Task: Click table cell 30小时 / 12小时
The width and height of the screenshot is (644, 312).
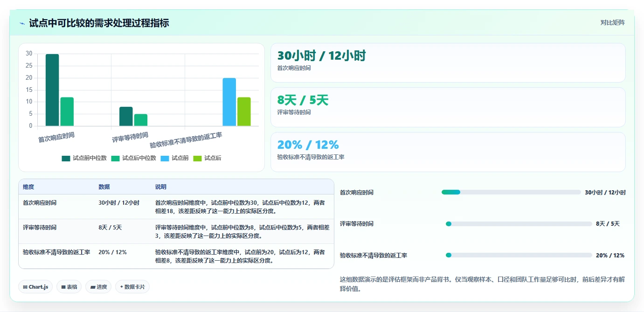Action: pos(119,203)
